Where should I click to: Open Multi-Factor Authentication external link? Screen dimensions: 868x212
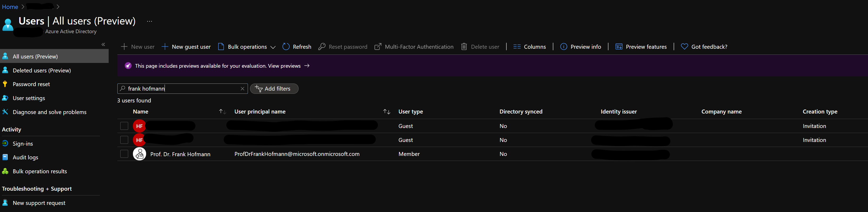[414, 47]
